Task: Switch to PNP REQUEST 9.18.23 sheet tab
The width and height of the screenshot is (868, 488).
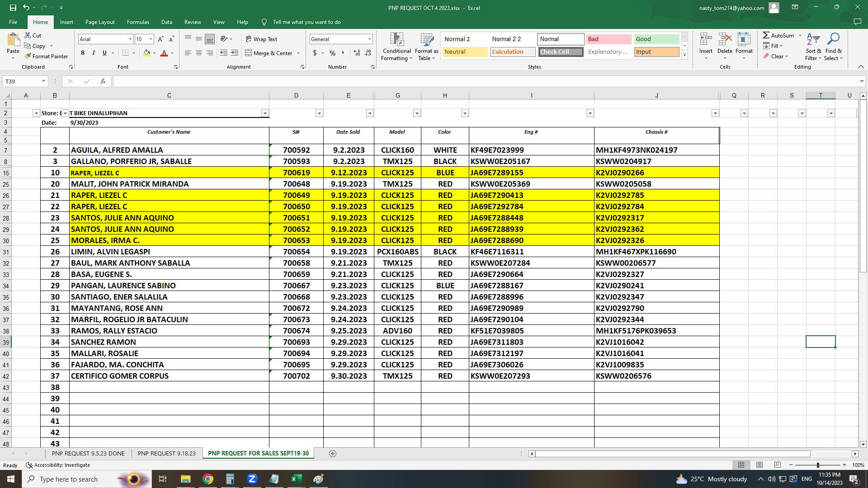Action: click(166, 454)
